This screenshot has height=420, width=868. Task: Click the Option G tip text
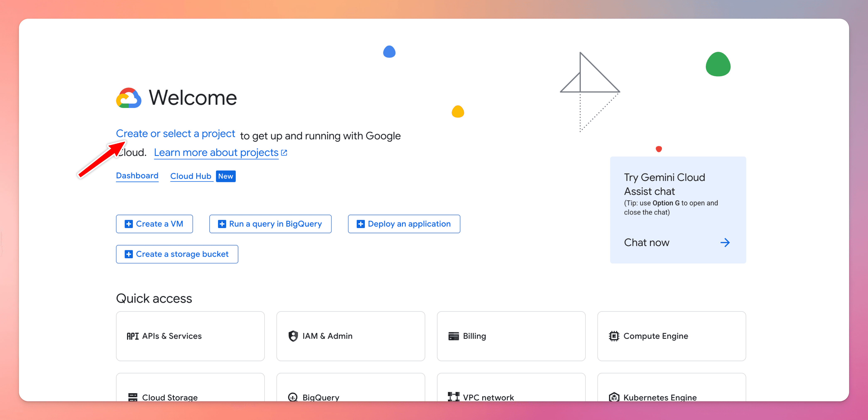pyautogui.click(x=671, y=208)
